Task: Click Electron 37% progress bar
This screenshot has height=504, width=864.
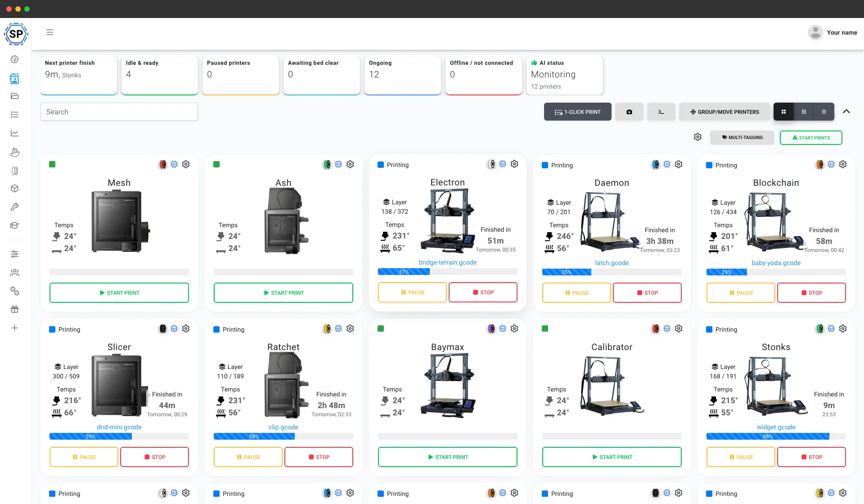Action: 448,272
